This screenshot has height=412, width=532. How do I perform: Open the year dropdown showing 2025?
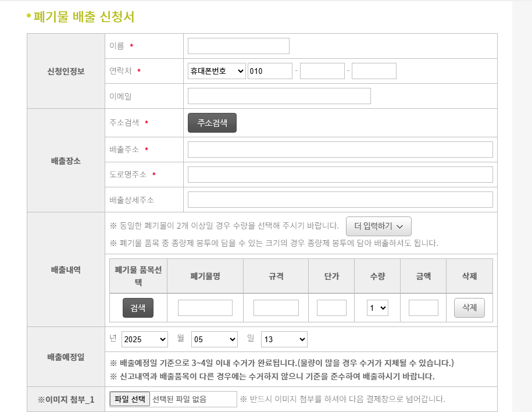point(144,339)
